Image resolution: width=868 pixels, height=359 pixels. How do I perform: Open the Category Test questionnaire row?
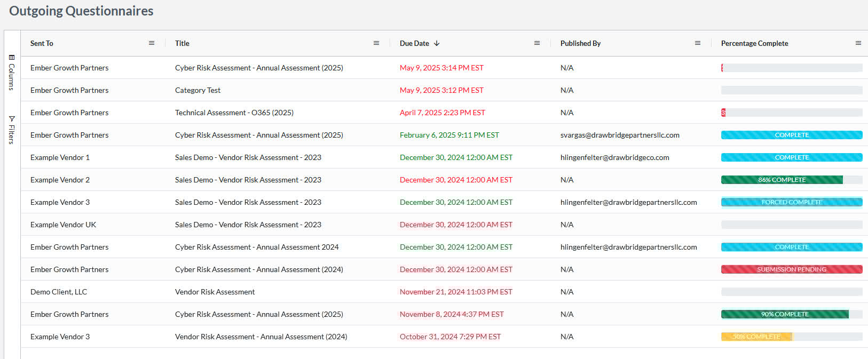[198, 90]
